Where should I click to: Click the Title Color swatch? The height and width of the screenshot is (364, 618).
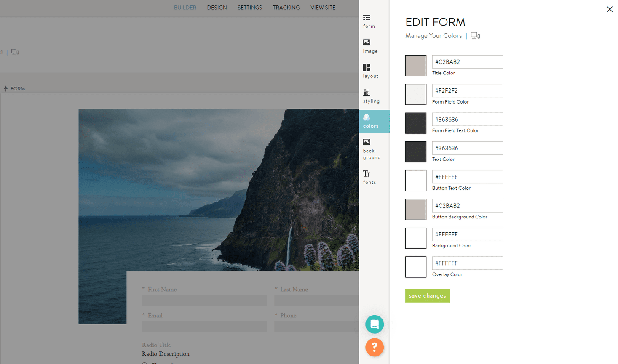tap(415, 66)
